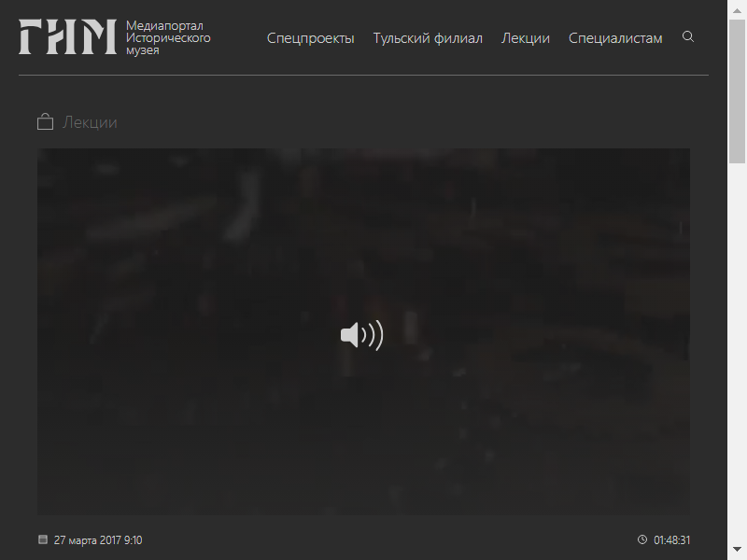Click the bag icon beside Лекции heading
Screen dimensions: 747x560
45,121
